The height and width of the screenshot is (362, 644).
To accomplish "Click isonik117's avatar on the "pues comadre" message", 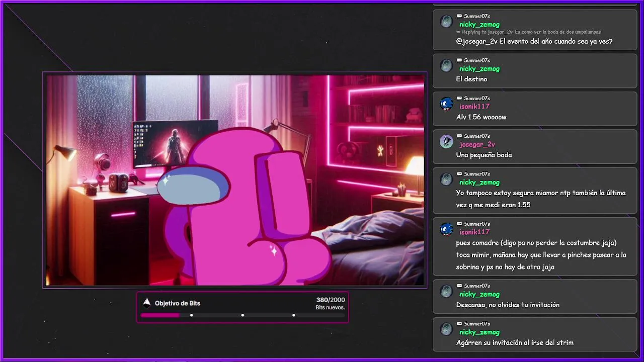I will pos(446,229).
